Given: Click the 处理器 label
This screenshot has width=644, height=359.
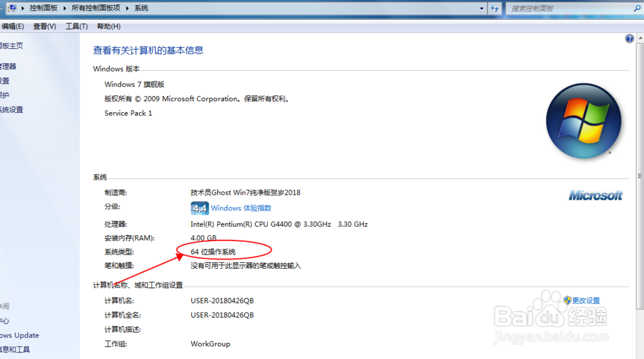Looking at the screenshot, I should click(116, 224).
